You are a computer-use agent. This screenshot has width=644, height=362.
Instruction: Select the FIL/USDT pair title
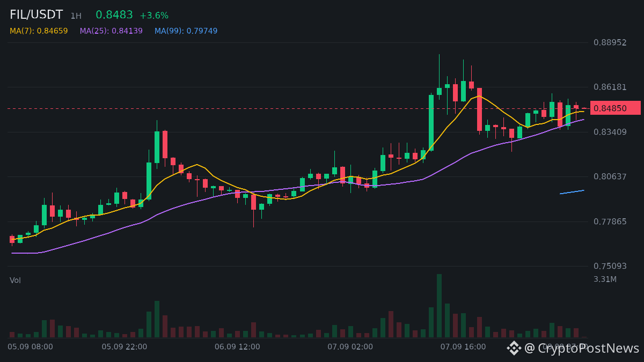coord(36,15)
